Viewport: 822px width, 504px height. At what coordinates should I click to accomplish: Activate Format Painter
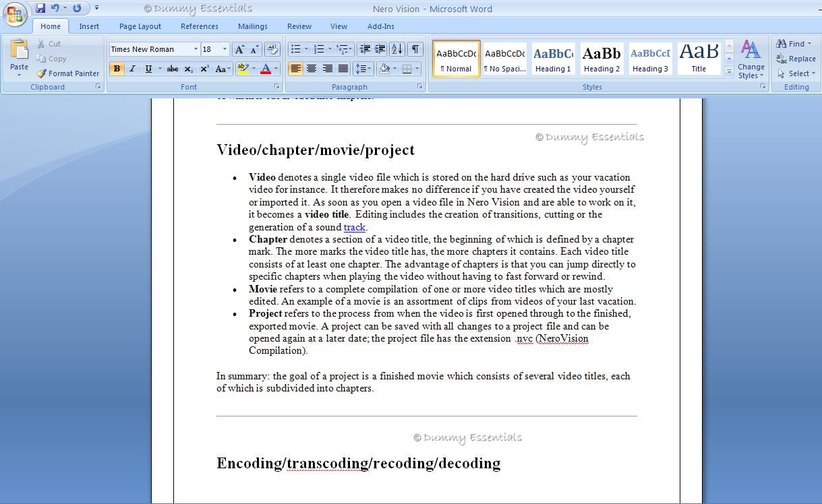click(x=67, y=73)
